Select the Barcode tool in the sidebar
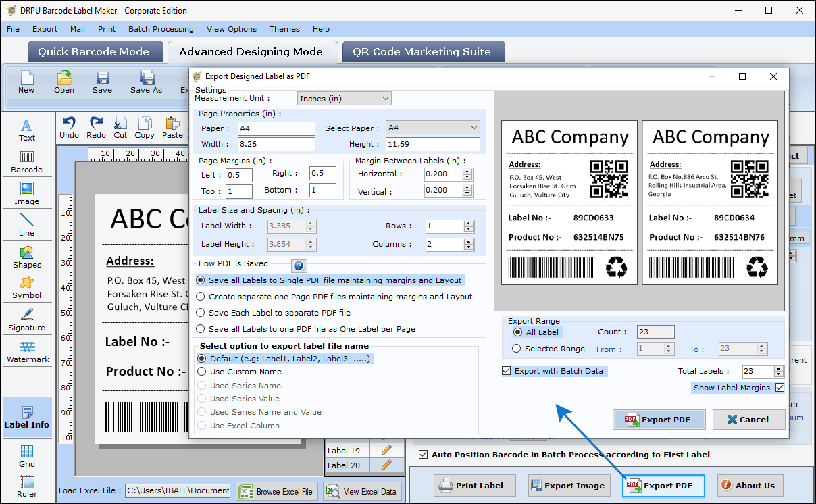 coord(27,161)
